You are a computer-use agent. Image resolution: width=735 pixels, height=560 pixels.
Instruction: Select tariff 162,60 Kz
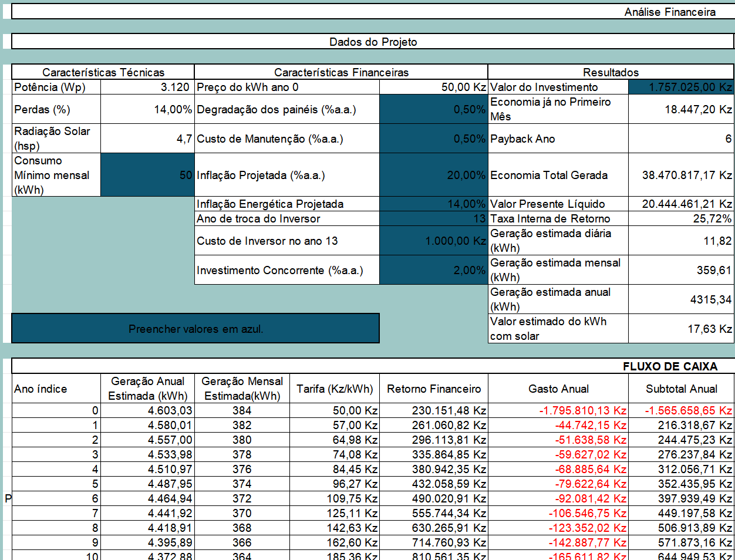(x=335, y=542)
